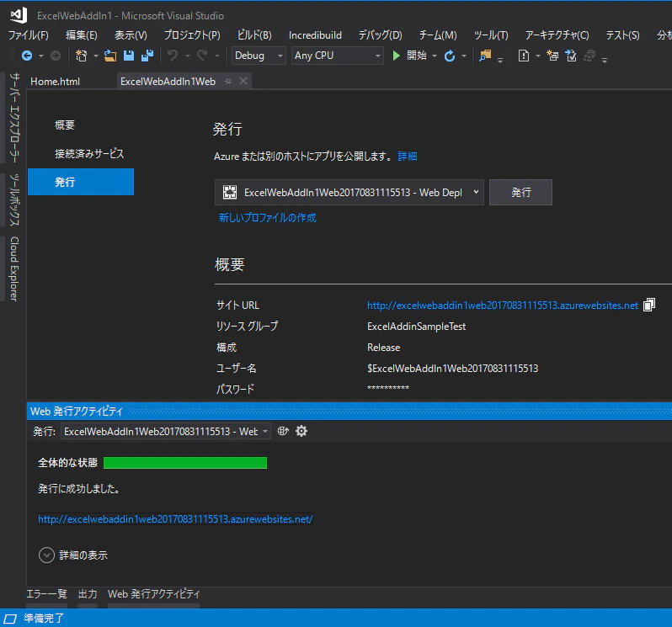Viewport: 672px width, 627px height.
Task: Open the テスト(S) menu
Action: coord(622,35)
